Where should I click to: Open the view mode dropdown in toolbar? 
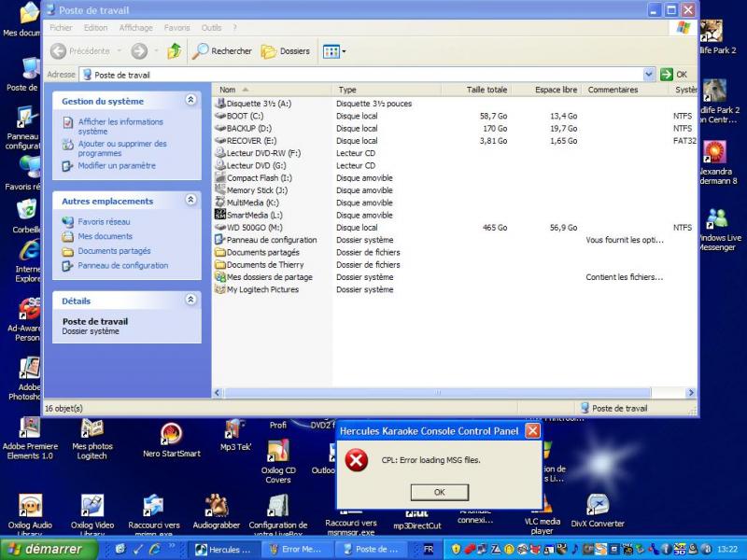tap(334, 51)
